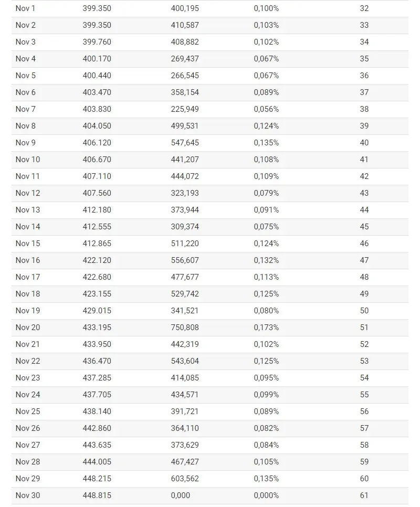Select the Nov 1 date cell

(25, 8)
